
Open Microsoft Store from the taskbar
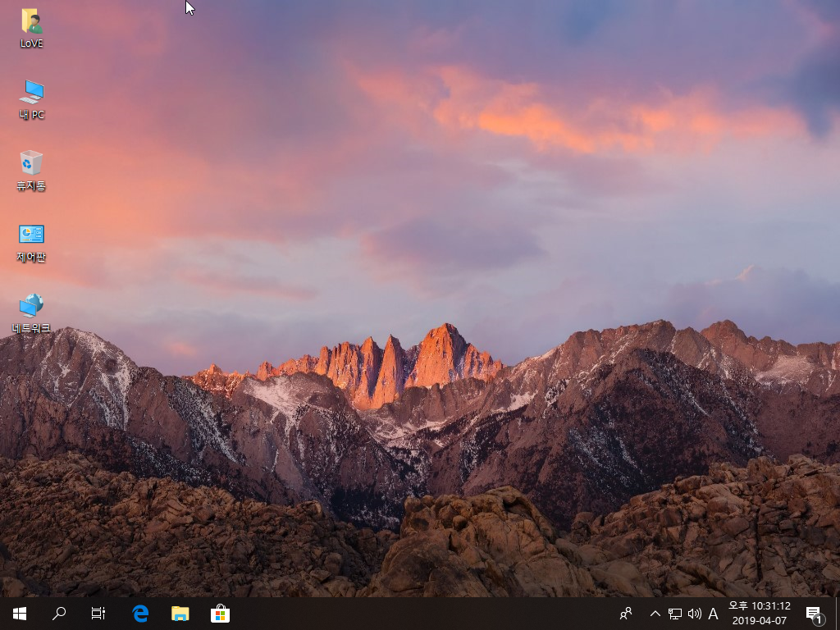[220, 614]
